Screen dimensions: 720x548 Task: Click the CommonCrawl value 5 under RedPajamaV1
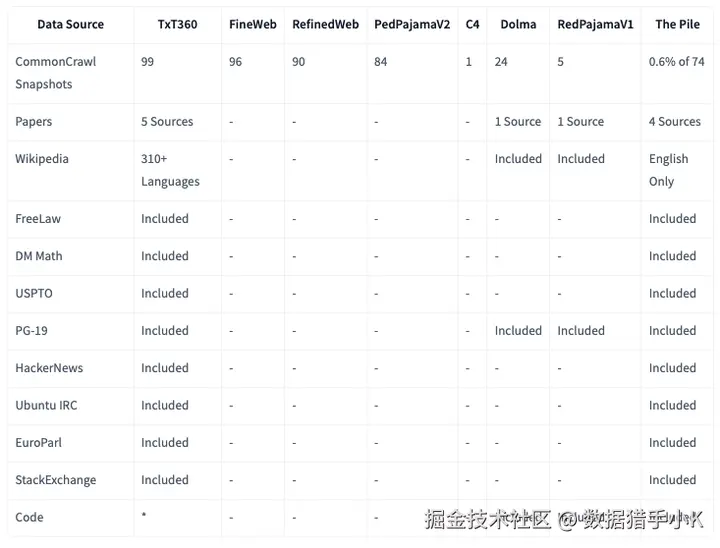click(x=560, y=62)
